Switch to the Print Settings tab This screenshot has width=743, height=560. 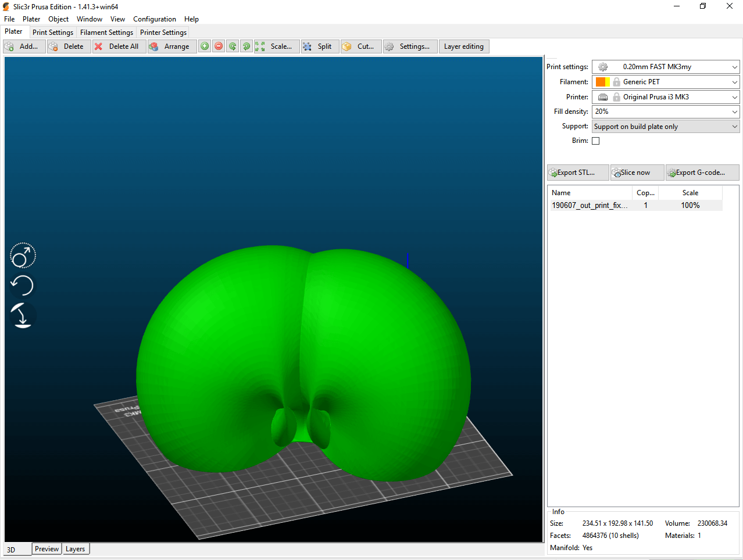[x=53, y=33]
